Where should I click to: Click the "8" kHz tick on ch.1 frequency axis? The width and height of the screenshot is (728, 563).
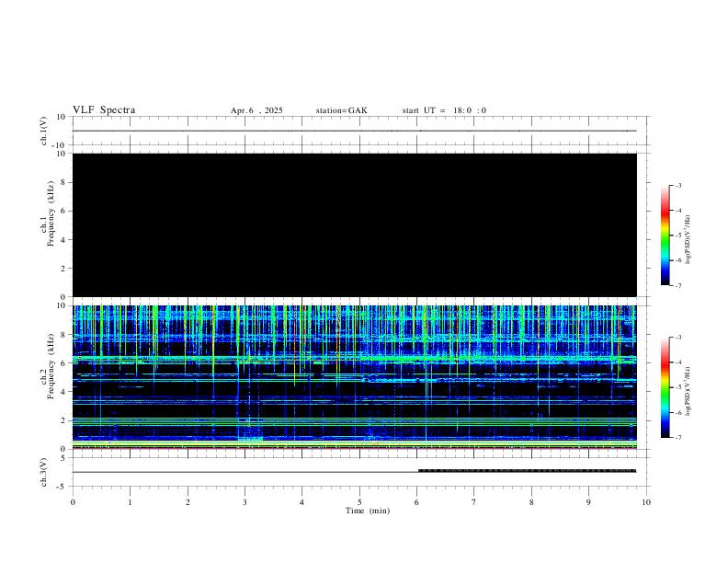click(x=64, y=182)
